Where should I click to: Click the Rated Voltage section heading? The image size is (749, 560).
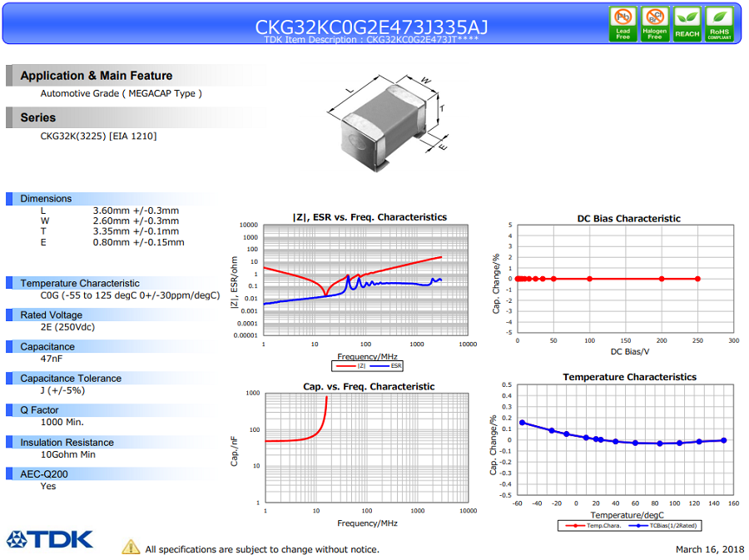coord(51,315)
